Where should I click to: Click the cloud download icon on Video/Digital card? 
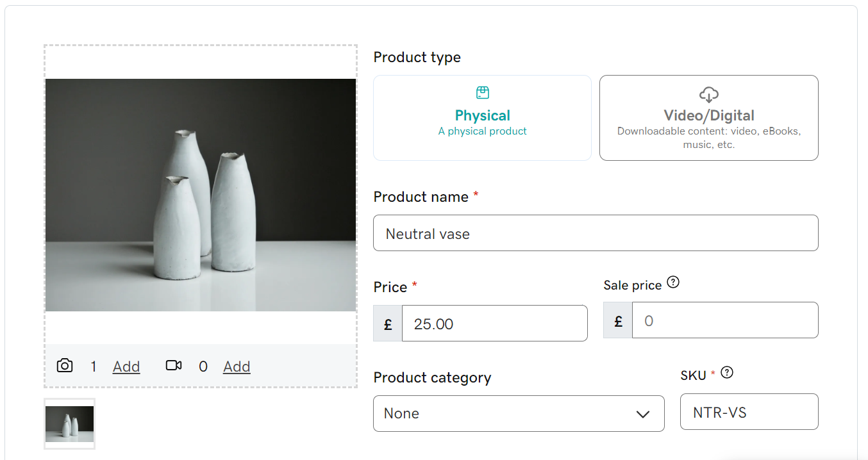tap(708, 94)
